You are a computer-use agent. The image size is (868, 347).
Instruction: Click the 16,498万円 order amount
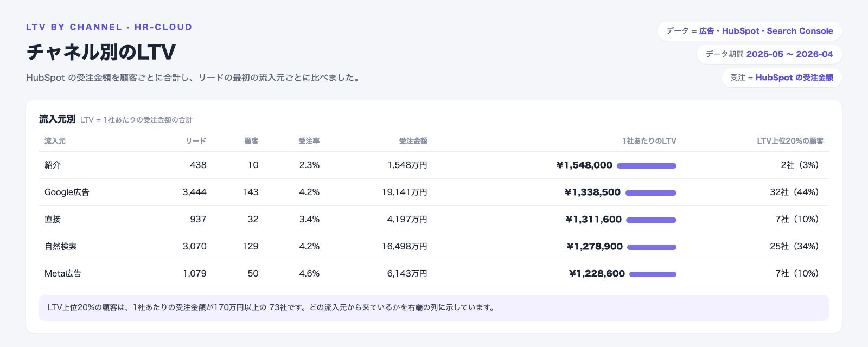click(405, 246)
